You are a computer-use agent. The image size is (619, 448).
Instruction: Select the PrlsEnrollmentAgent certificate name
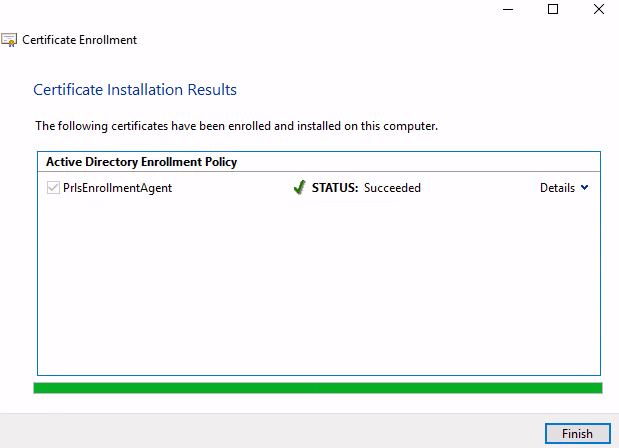[x=117, y=188]
